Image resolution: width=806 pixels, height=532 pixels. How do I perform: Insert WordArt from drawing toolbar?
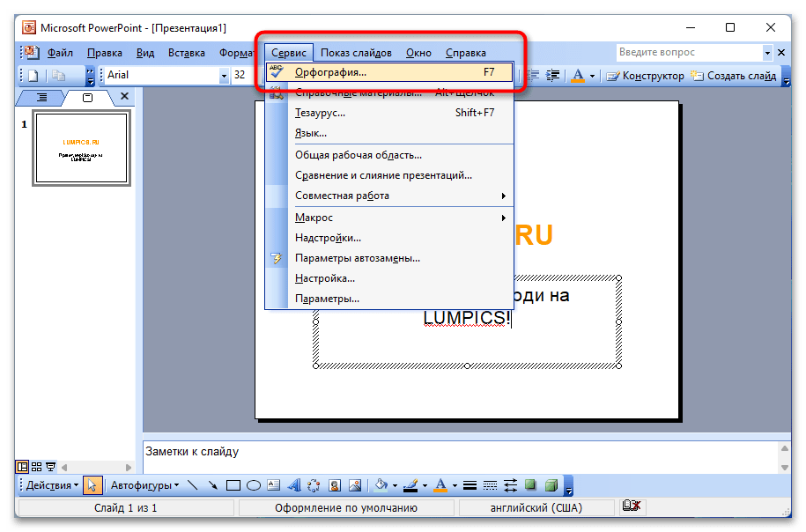tap(293, 485)
